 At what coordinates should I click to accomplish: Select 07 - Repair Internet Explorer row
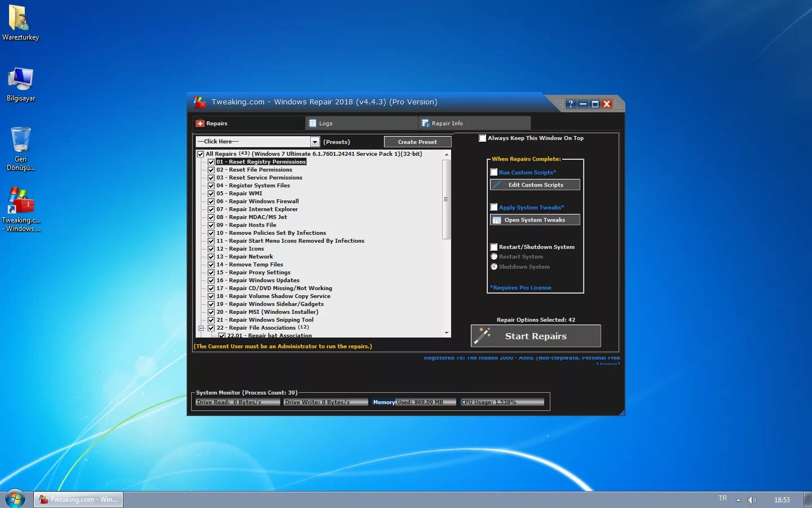(257, 209)
